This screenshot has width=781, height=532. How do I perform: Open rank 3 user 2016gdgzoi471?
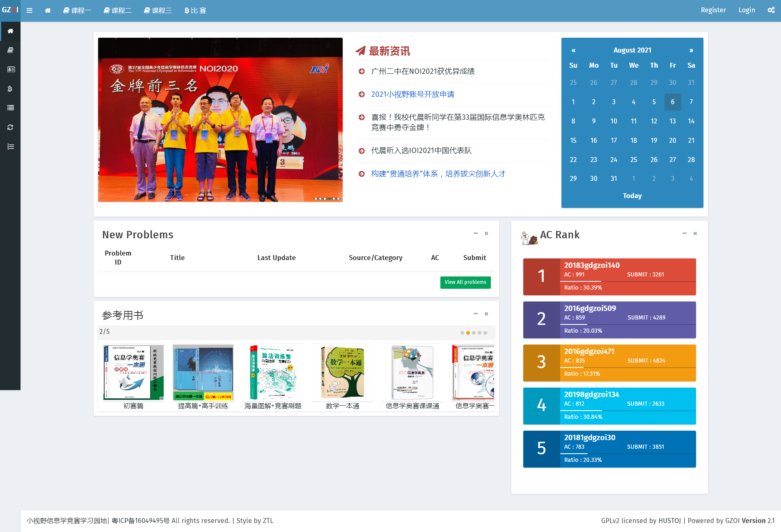[x=589, y=352]
